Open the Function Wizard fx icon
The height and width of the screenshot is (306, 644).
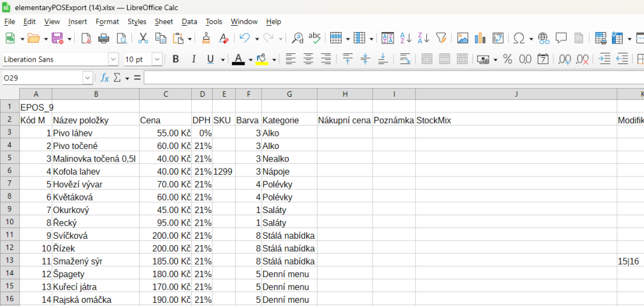pos(105,78)
